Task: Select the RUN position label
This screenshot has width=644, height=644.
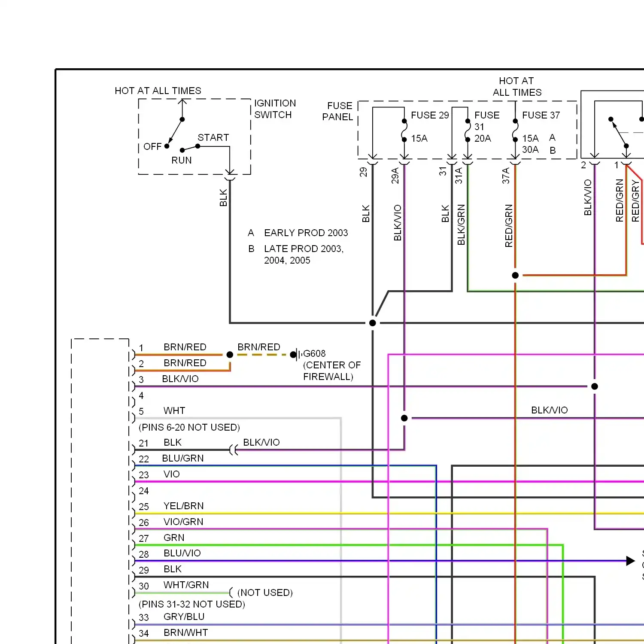Action: [x=181, y=160]
